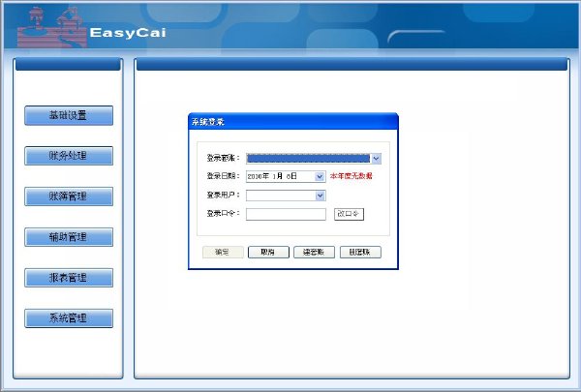Cancel the login with 取消 button

(268, 253)
